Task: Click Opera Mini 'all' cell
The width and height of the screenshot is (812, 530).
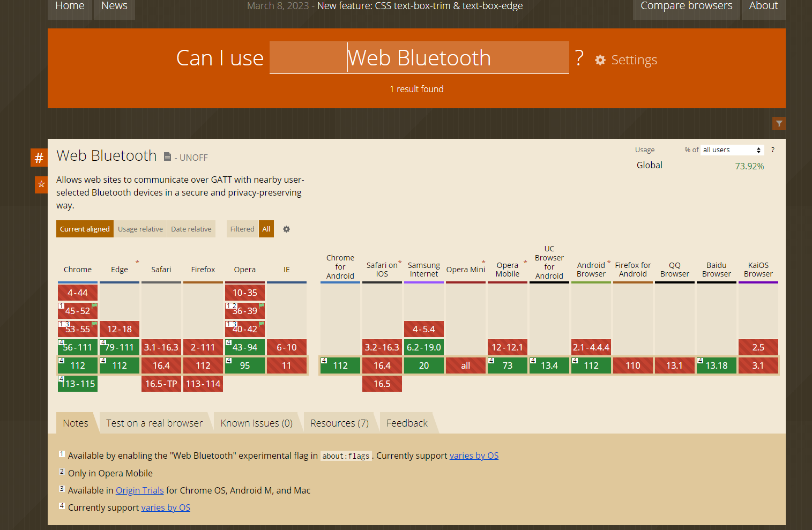Action: (x=466, y=365)
